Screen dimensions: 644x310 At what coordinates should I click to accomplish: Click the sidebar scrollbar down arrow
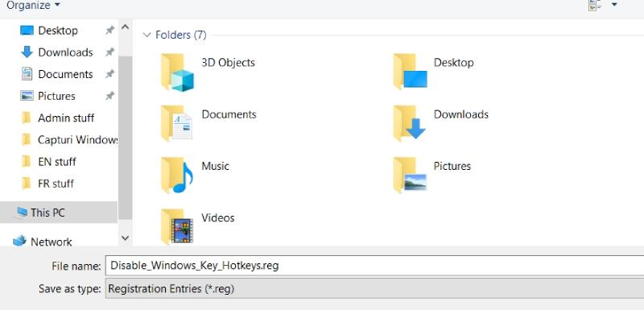[x=126, y=238]
